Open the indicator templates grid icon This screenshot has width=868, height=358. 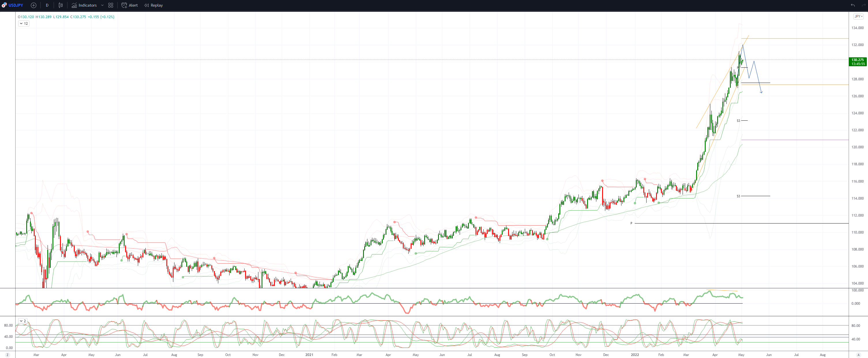(110, 5)
